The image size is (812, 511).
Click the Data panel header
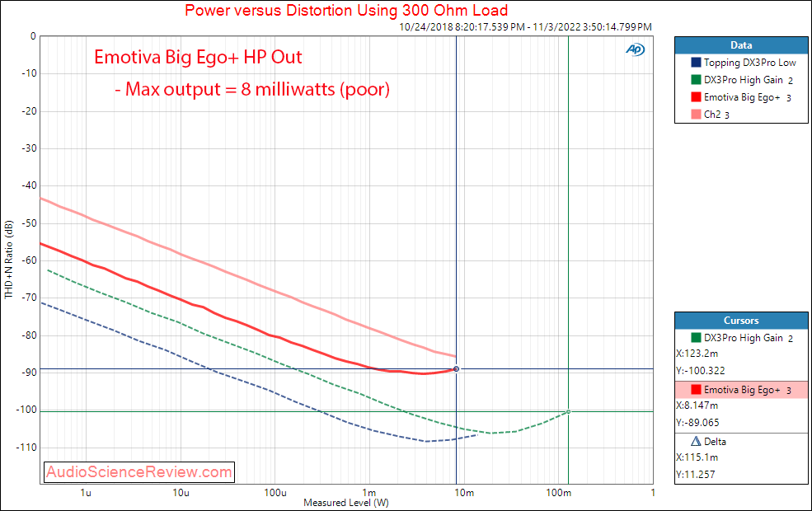point(741,45)
